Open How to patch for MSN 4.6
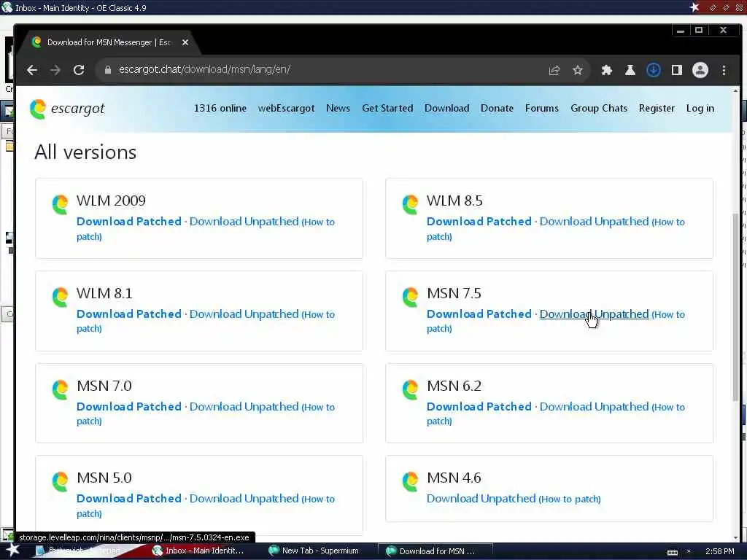The width and height of the screenshot is (747, 560). [x=570, y=499]
